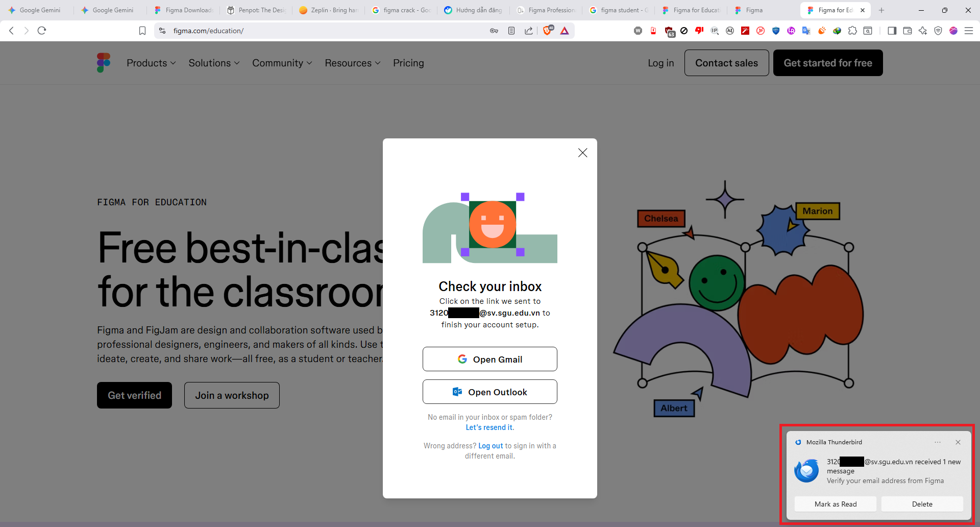The height and width of the screenshot is (527, 980).
Task: Open Thunderbird message 'Verify your email address'
Action: tap(885, 481)
